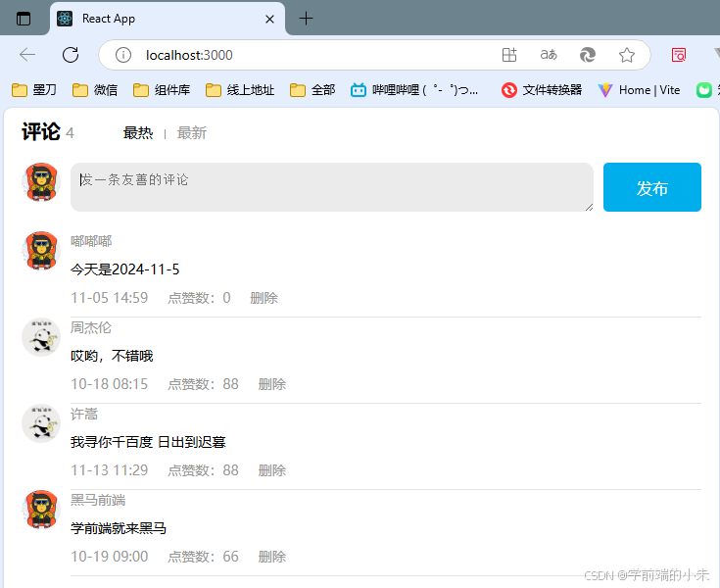Click comment 我寻你千百度 日出到迟暮
The image size is (720, 588).
(x=148, y=442)
